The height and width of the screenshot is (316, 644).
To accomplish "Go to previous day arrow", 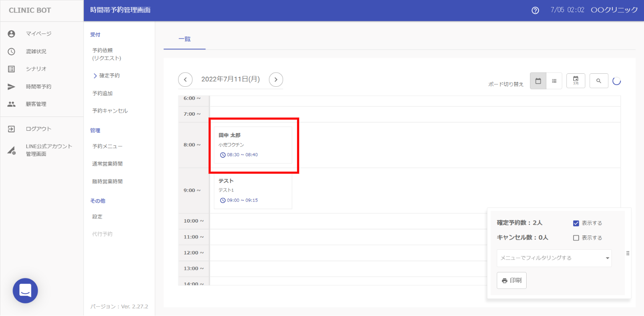I will tap(185, 79).
